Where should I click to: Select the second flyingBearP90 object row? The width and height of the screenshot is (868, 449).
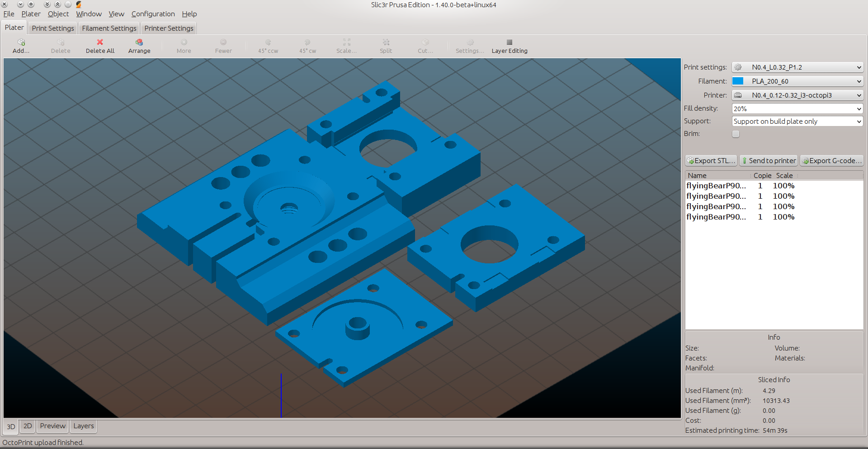pos(774,196)
